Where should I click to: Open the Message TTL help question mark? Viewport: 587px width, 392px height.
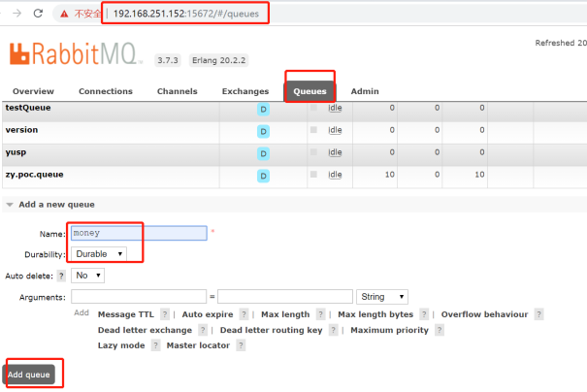(165, 314)
